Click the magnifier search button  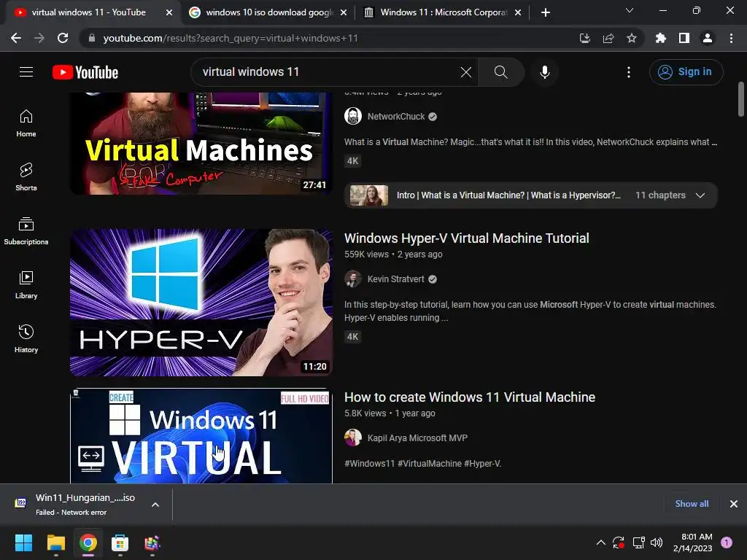pyautogui.click(x=500, y=72)
